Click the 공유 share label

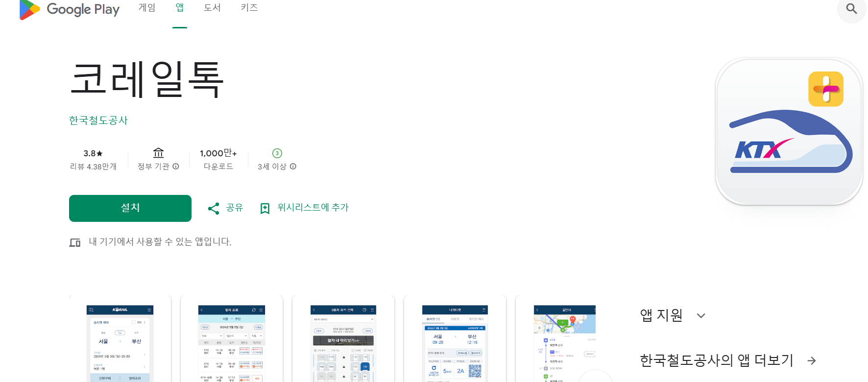[x=235, y=208]
